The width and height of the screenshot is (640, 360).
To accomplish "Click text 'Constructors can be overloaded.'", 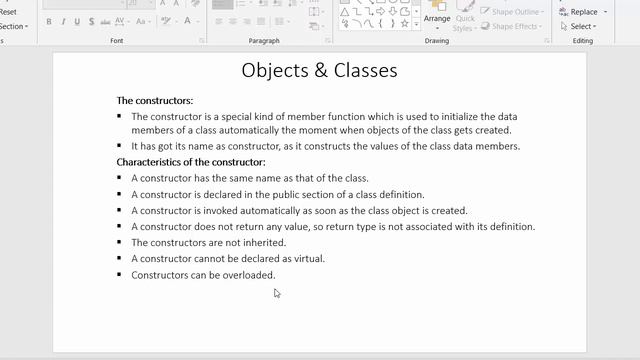I will (203, 275).
